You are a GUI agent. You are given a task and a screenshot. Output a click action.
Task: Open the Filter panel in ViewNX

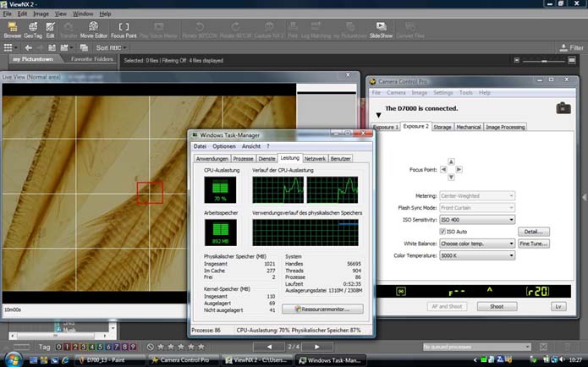coord(571,47)
